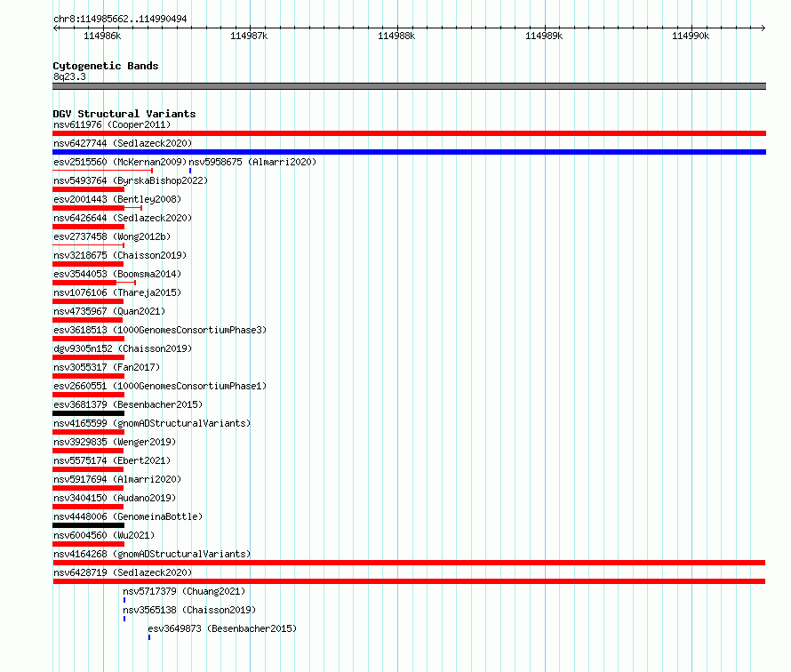
Task: Click the esv2001443 (Bentley2008) label
Action: point(117,199)
